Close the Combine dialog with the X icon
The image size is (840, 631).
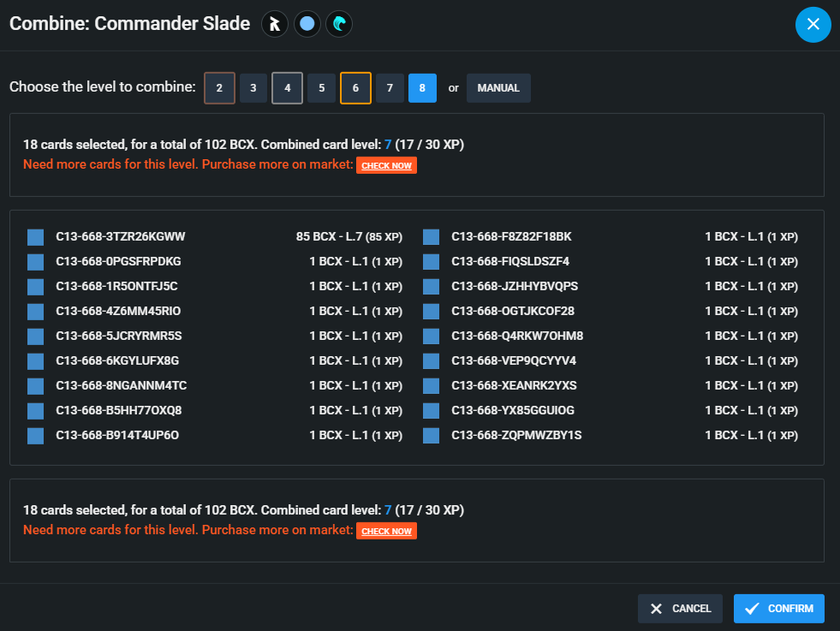coord(813,24)
